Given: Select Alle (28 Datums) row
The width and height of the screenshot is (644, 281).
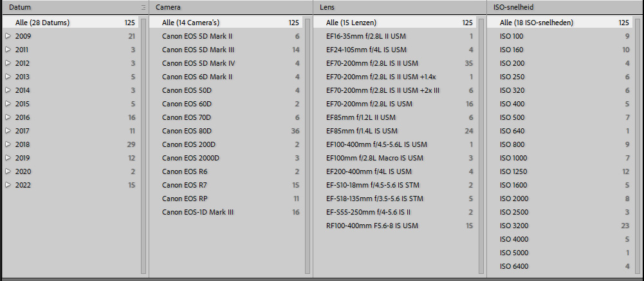Looking at the screenshot, I should (x=42, y=23).
